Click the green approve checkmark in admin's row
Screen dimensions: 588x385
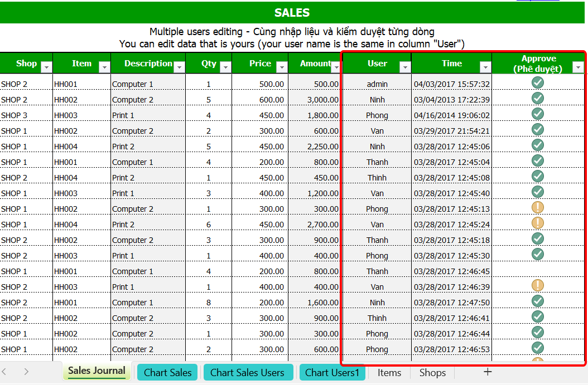pyautogui.click(x=537, y=83)
